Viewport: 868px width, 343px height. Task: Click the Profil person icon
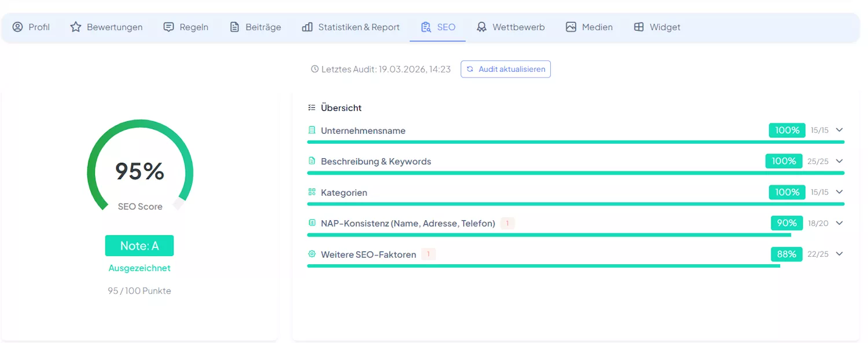click(17, 27)
